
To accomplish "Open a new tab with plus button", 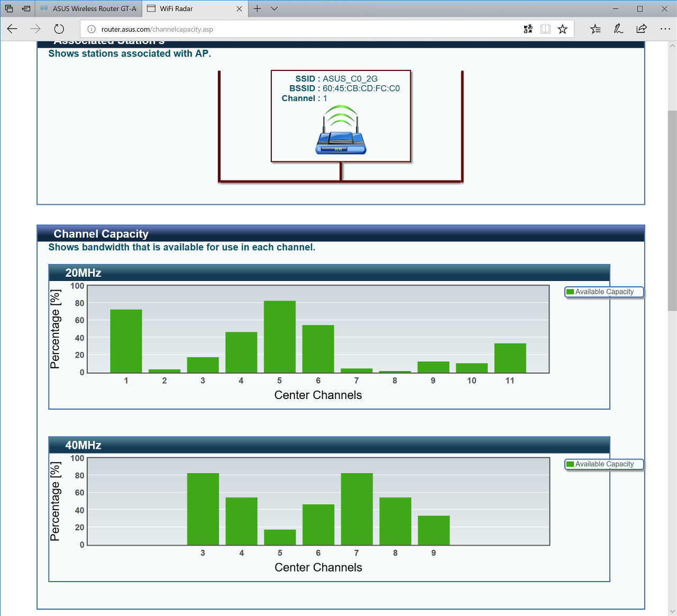I will click(257, 8).
